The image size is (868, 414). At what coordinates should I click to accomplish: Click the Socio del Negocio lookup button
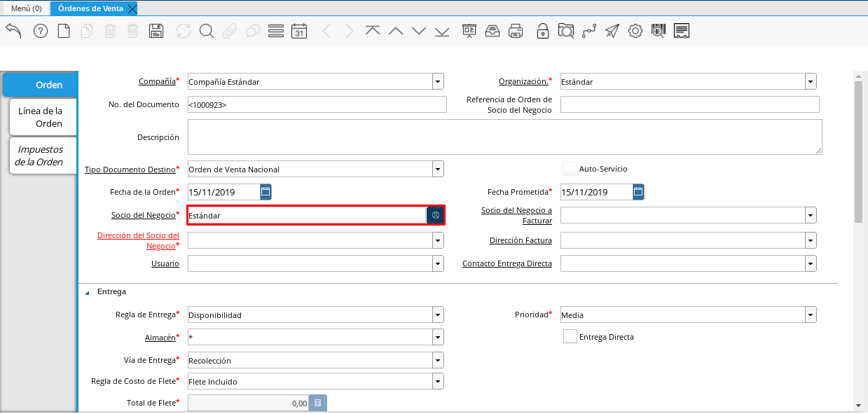(x=435, y=216)
